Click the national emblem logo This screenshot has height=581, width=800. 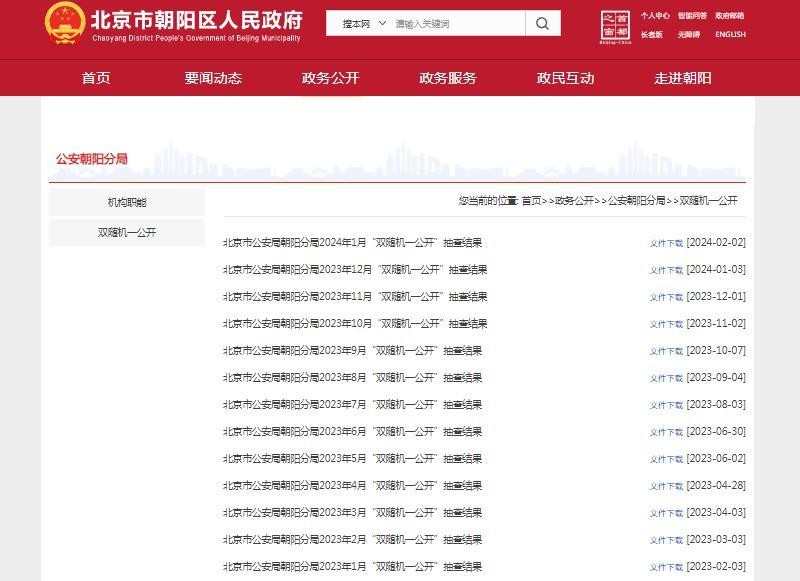[x=65, y=23]
